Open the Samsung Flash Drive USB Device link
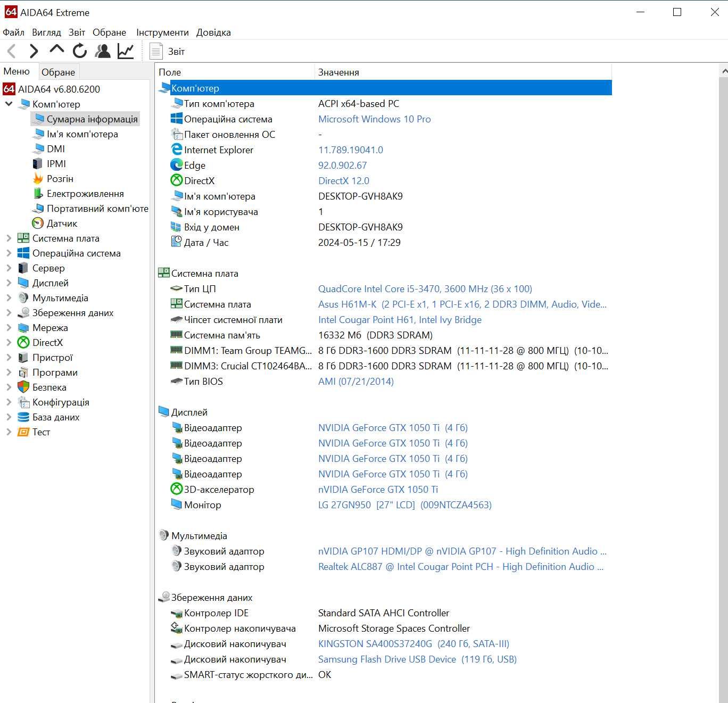The image size is (728, 703). tap(417, 659)
